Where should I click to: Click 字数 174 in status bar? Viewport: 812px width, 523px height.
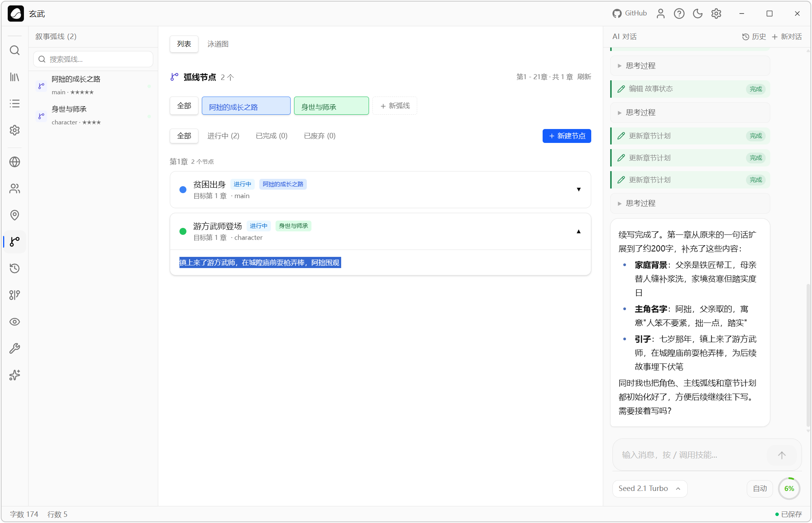pos(24,515)
